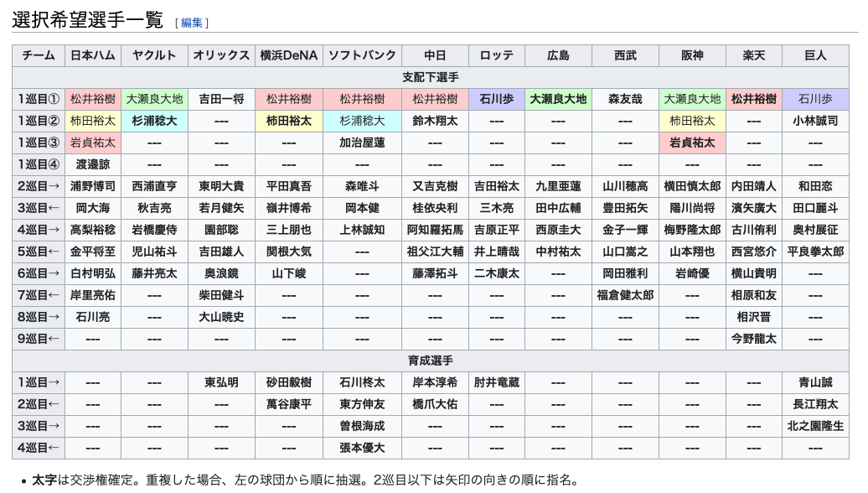Click the 萬谷康平 cell
The width and height of the screenshot is (868, 493).
pos(289,404)
